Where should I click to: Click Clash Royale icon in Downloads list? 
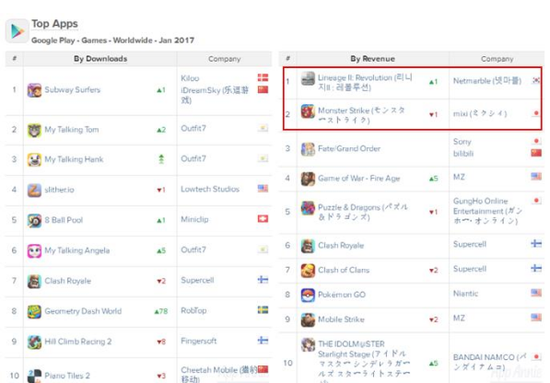point(34,281)
